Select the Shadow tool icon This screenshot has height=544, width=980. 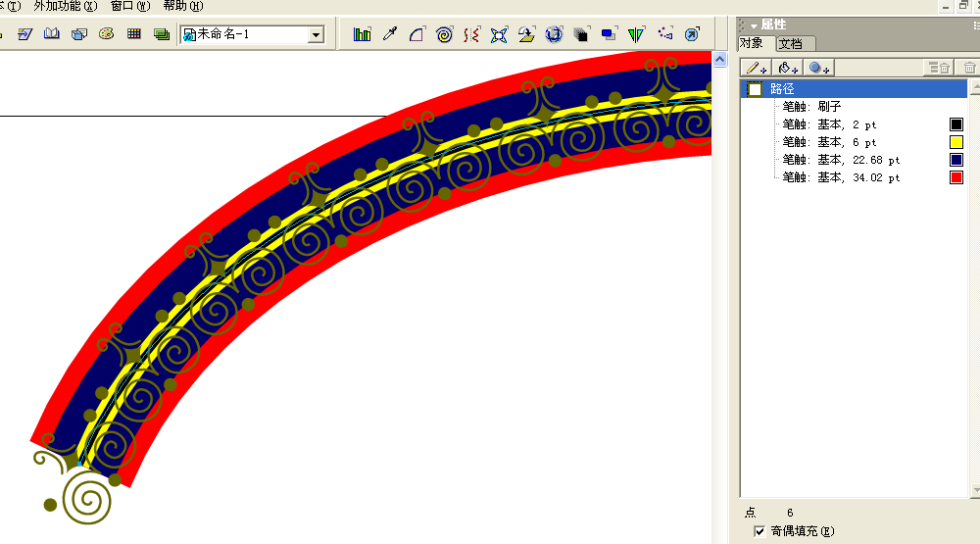609,34
